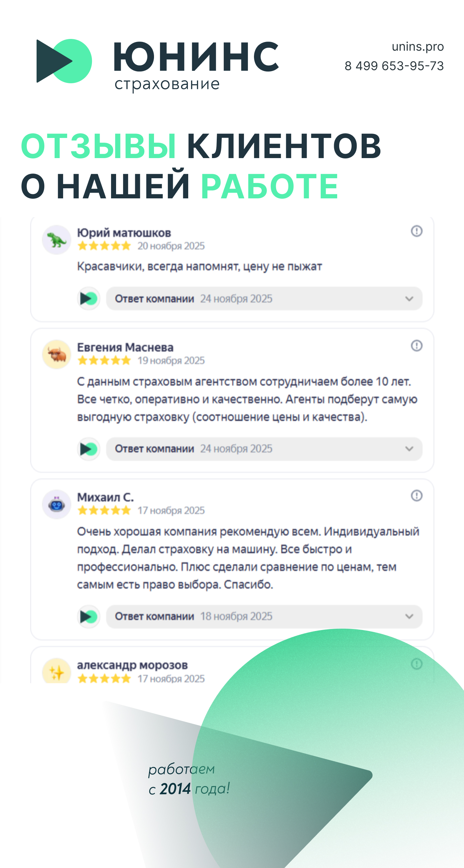Open Евгения Маснева's bull avatar
Viewport: 464px width, 868px height.
[x=57, y=354]
